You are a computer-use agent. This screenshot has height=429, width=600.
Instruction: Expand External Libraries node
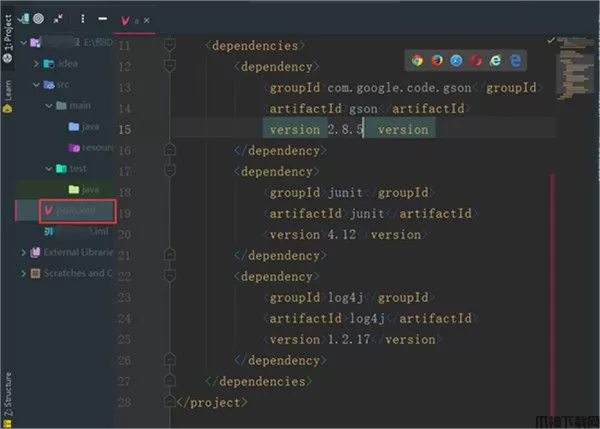tap(24, 251)
